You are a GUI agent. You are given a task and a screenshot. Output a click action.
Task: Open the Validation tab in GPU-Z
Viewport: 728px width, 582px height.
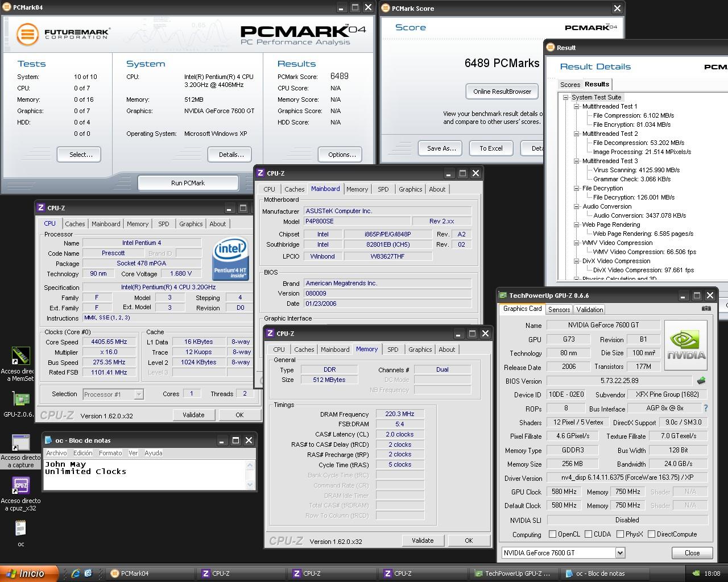[589, 310]
